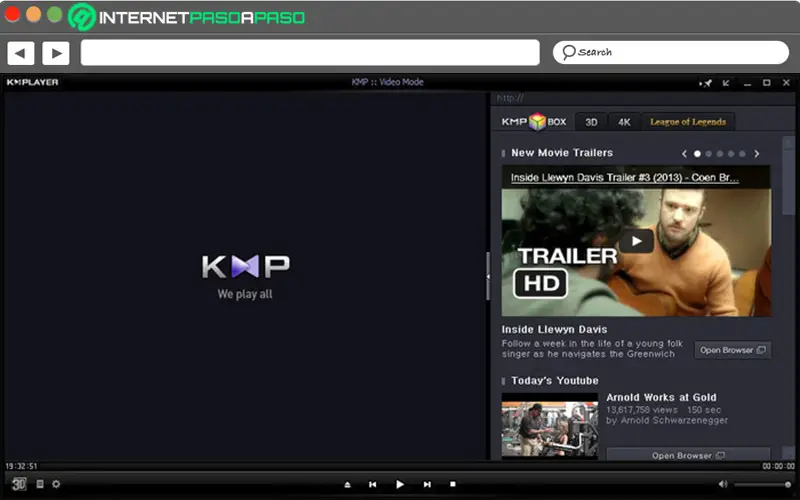Click the http:// URL field in KMP Box
The image size is (800, 500).
point(643,98)
